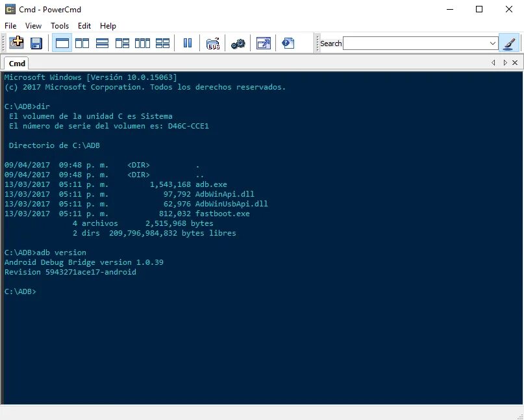Open the log folder icon
The width and height of the screenshot is (524, 420).
tap(213, 43)
